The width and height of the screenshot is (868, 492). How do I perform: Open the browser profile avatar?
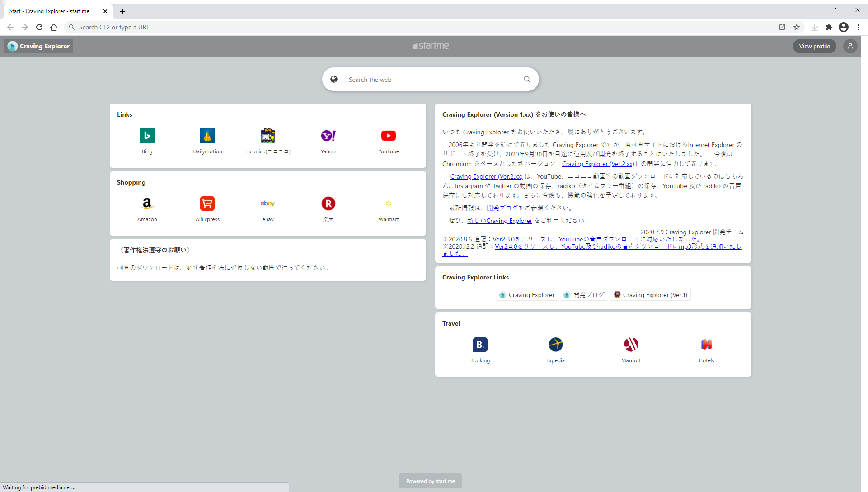[x=844, y=27]
